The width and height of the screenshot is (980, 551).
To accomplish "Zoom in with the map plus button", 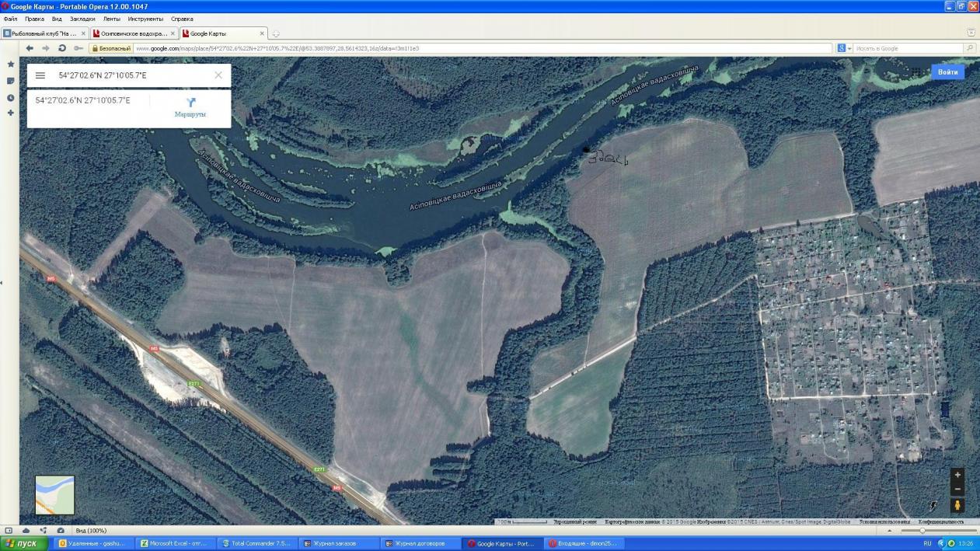I will pos(957,475).
